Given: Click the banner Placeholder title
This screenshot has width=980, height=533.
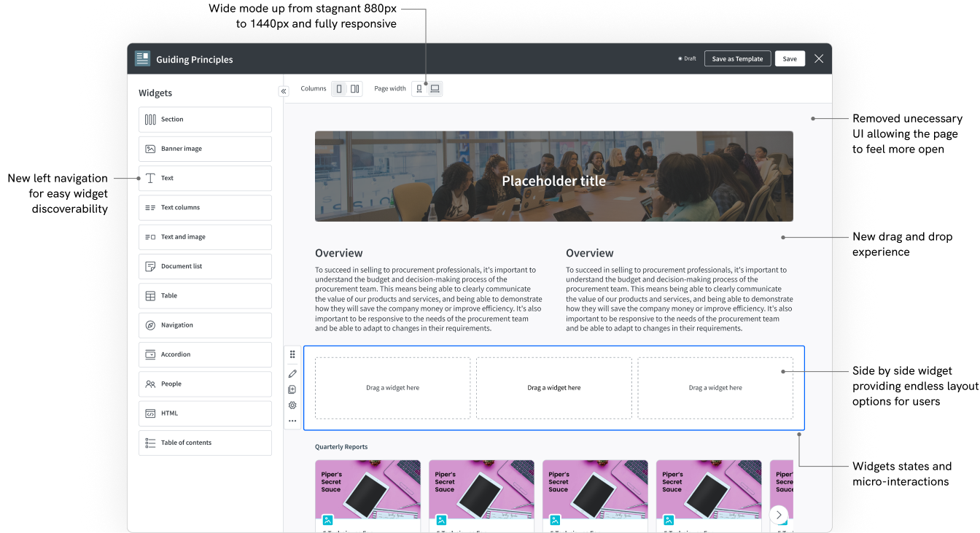Looking at the screenshot, I should pos(553,181).
